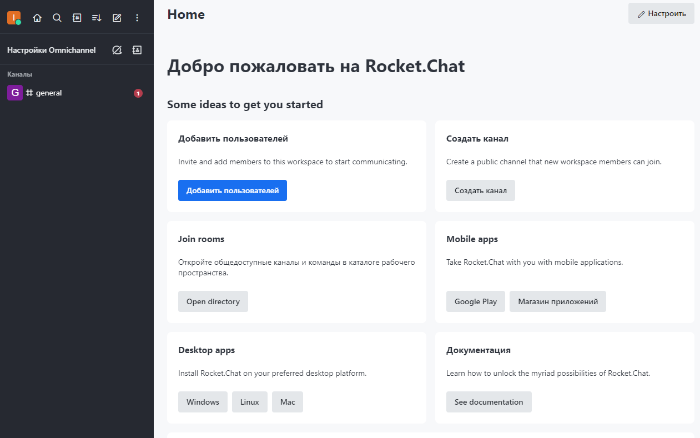Click the Магазин приложений button
This screenshot has width=700, height=438.
coord(558,302)
